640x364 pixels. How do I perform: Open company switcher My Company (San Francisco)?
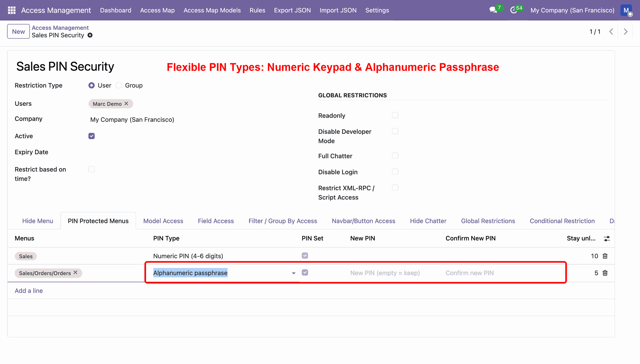572,10
